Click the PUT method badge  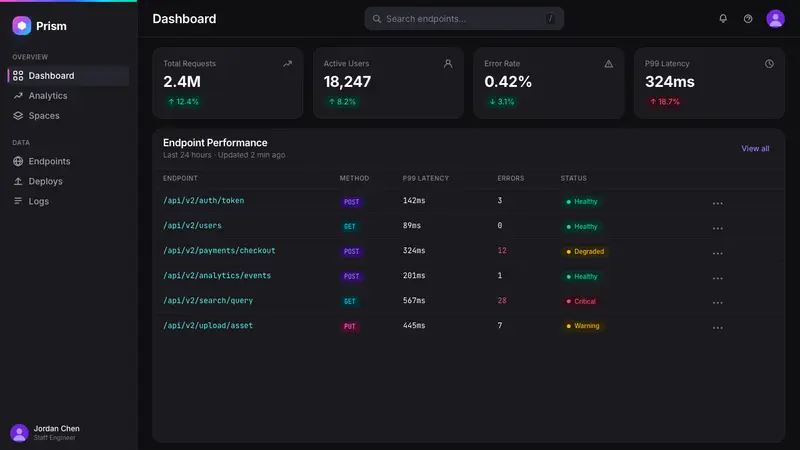pyautogui.click(x=349, y=327)
